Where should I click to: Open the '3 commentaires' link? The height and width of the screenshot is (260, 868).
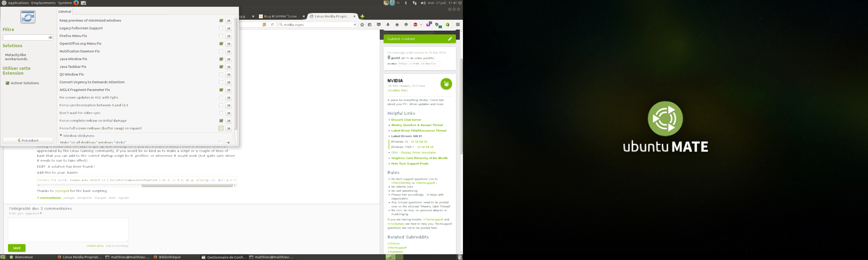coord(49,198)
